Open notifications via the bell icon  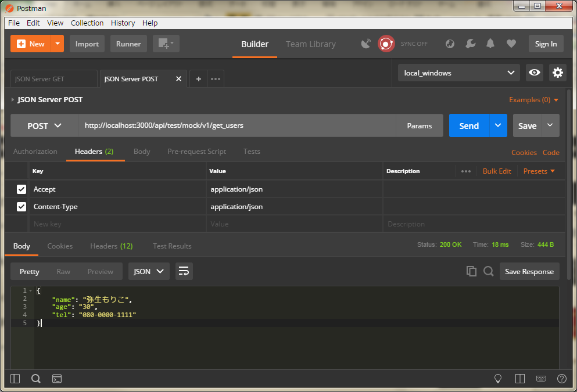click(x=490, y=44)
